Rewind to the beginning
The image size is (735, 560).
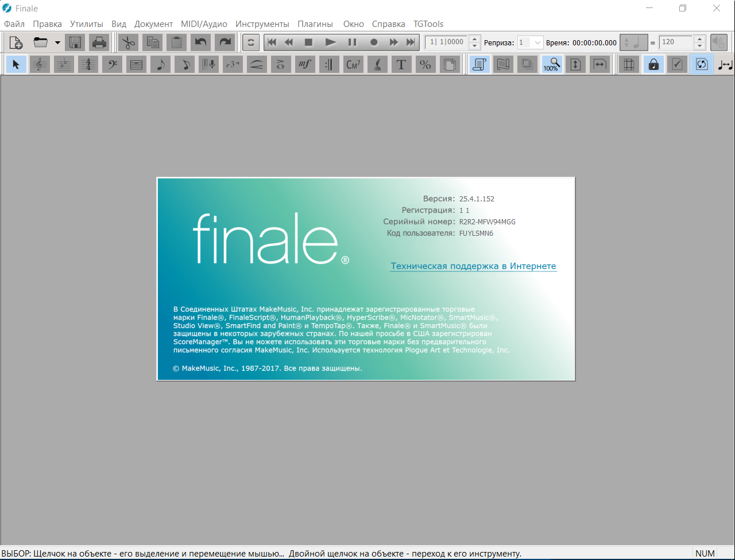point(272,42)
